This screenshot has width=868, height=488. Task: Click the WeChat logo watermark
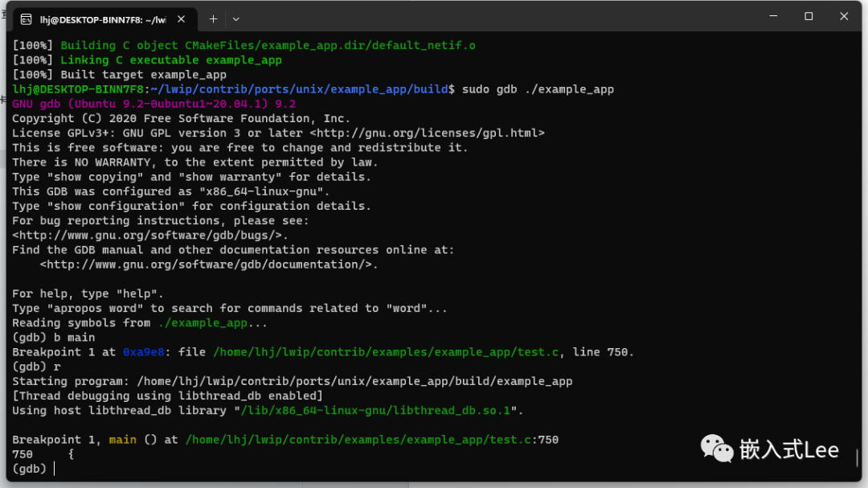pos(716,449)
